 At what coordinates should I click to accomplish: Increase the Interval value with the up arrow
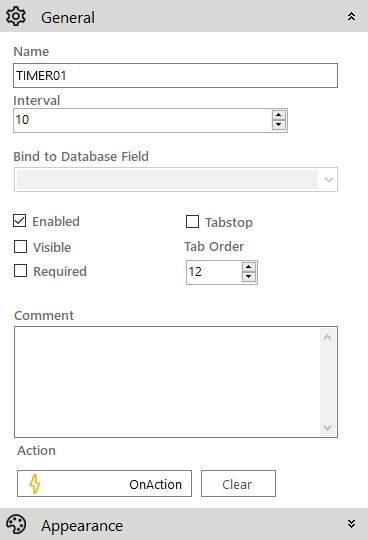278,115
